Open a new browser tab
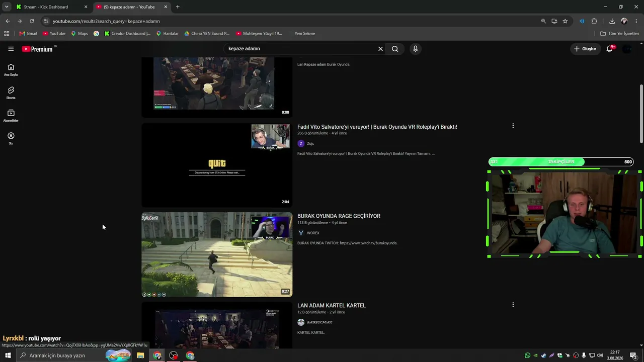644x362 pixels. pos(178,7)
